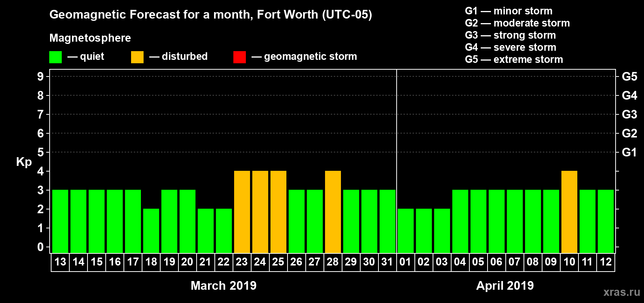644x303 pixels.
Task: Click the date label 26 on the axis
Action: tap(296, 262)
